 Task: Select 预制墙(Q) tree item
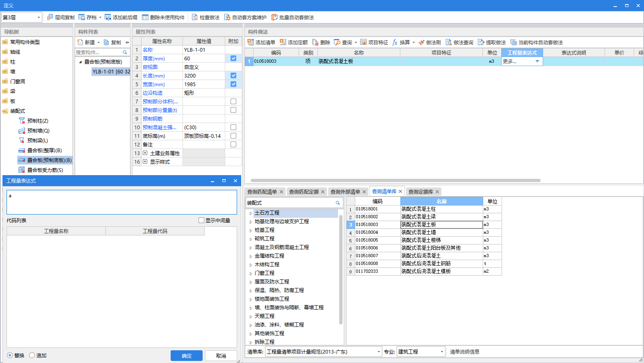(38, 130)
